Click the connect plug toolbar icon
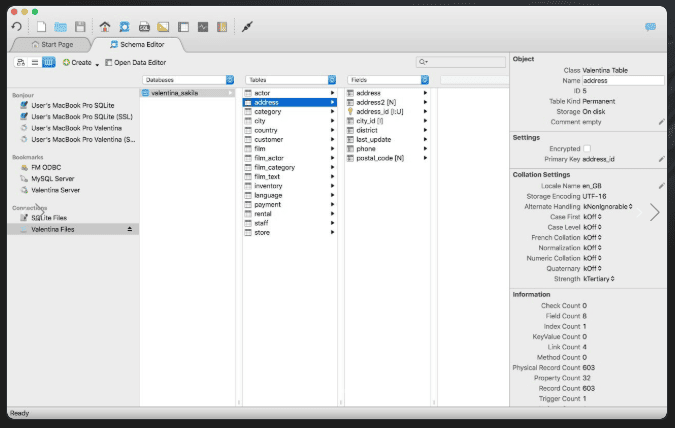 [247, 27]
